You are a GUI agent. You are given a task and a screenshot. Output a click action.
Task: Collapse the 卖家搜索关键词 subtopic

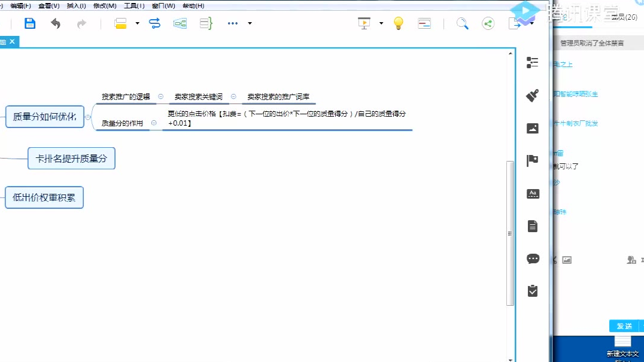click(x=233, y=96)
